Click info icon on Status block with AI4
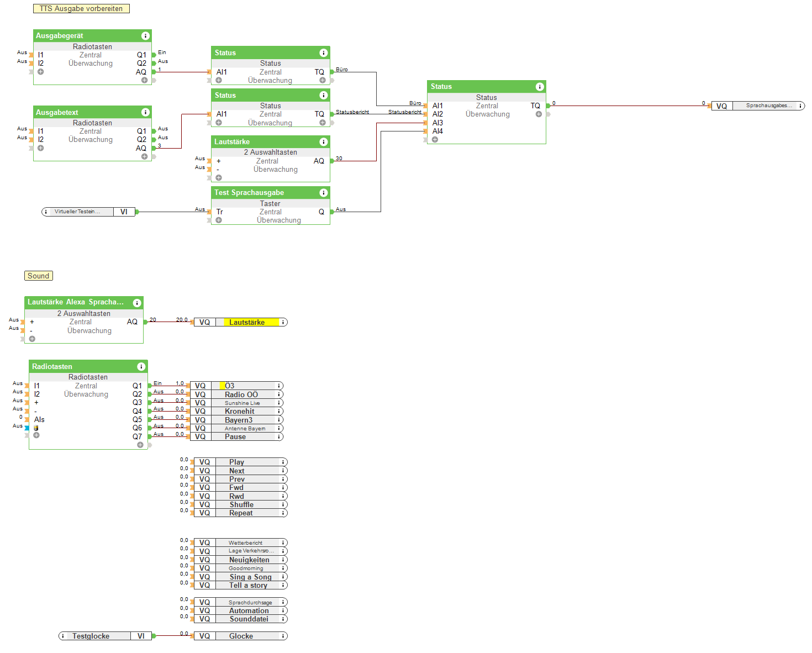The width and height of the screenshot is (812, 653). [540, 87]
